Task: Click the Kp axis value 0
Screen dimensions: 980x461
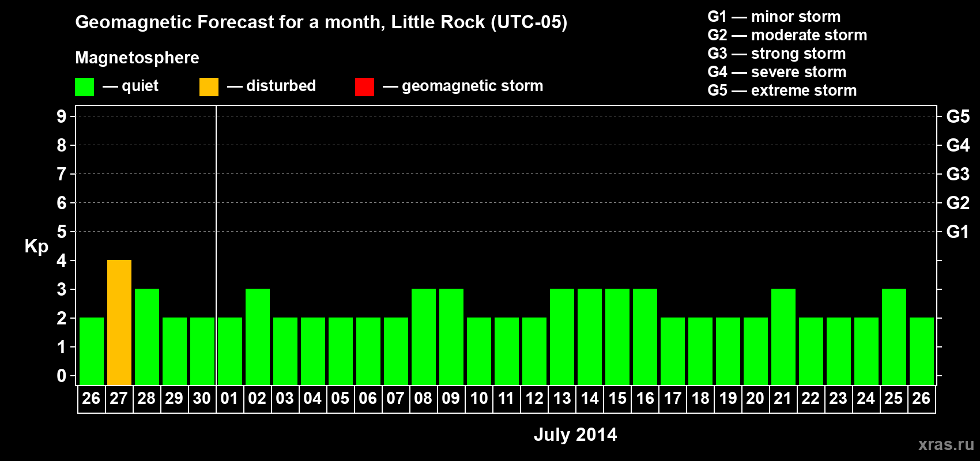Action: tap(61, 376)
